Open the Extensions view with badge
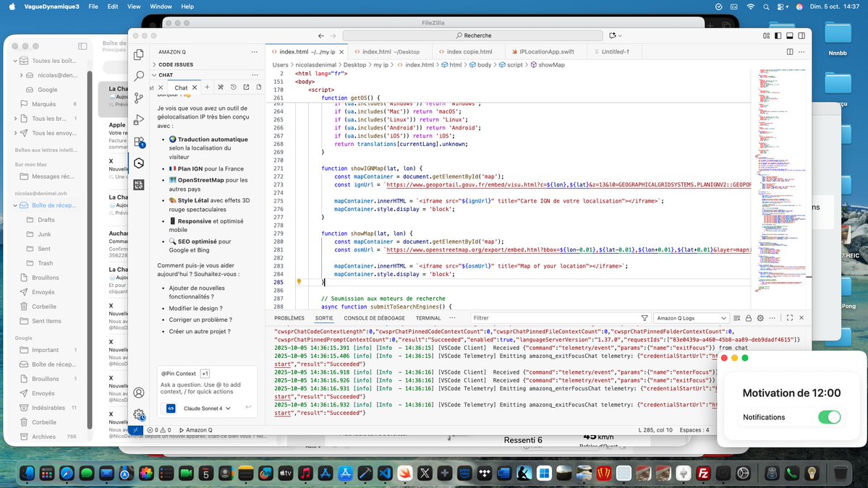The image size is (868, 488). [x=140, y=142]
